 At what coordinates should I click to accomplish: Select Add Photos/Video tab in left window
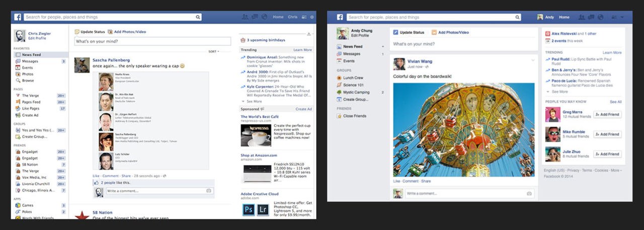click(126, 32)
